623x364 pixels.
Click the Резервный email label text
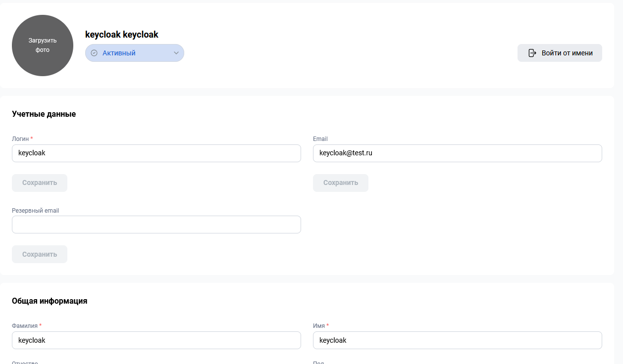(35, 211)
